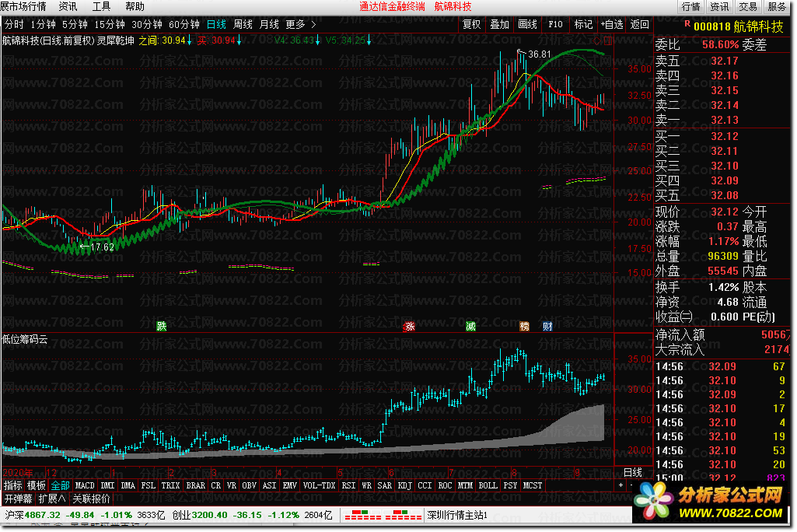
Task: Select the 日线 daily period
Action: pyautogui.click(x=216, y=24)
